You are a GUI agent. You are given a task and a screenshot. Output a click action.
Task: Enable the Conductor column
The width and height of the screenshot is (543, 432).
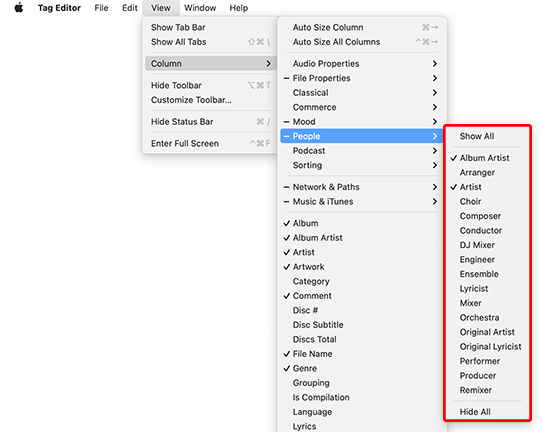[x=488, y=230]
